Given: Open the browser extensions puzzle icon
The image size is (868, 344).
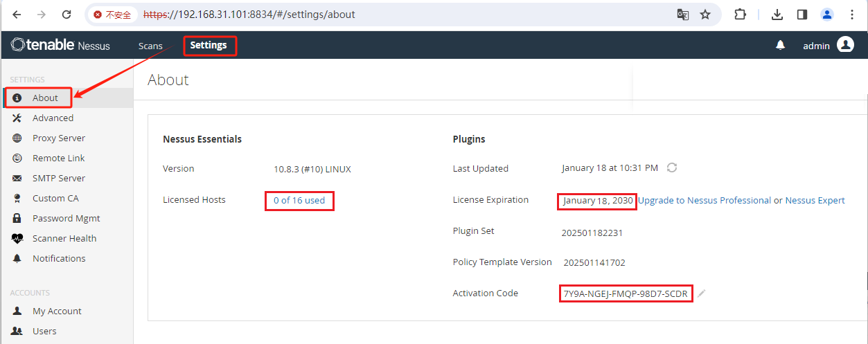Looking at the screenshot, I should click(x=740, y=15).
